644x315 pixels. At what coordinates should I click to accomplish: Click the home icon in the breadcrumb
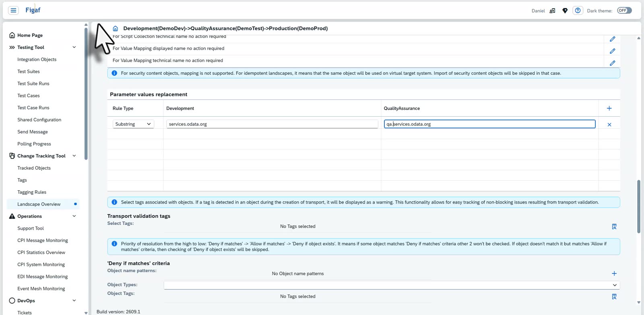coord(116,29)
